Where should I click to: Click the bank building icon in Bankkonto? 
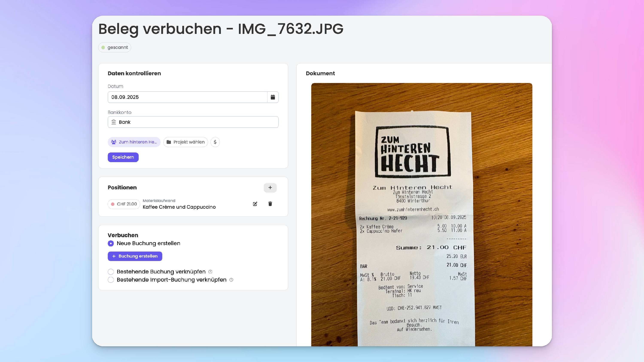pos(114,122)
